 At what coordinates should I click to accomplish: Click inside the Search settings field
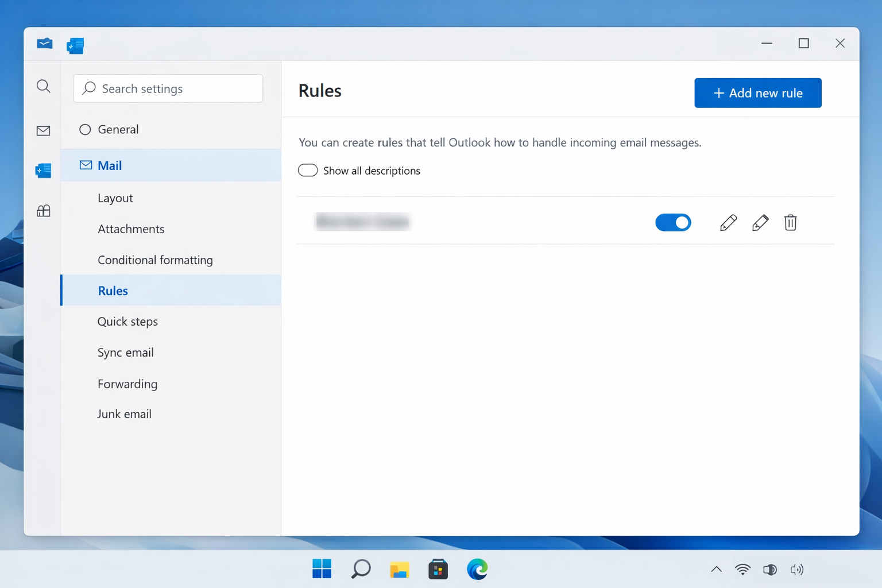[168, 88]
